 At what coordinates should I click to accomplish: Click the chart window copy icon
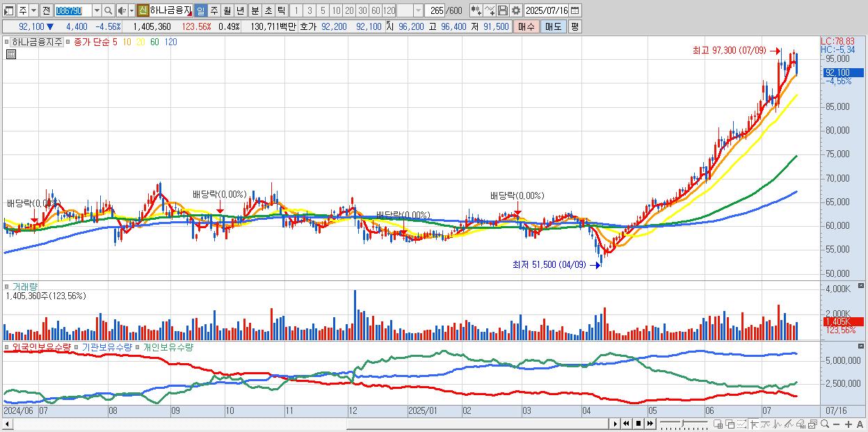point(813,424)
